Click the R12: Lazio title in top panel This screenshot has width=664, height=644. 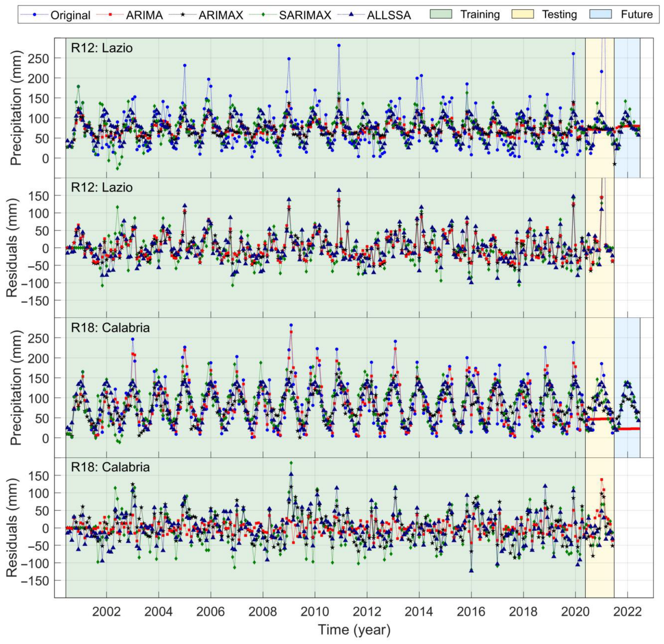tap(102, 48)
